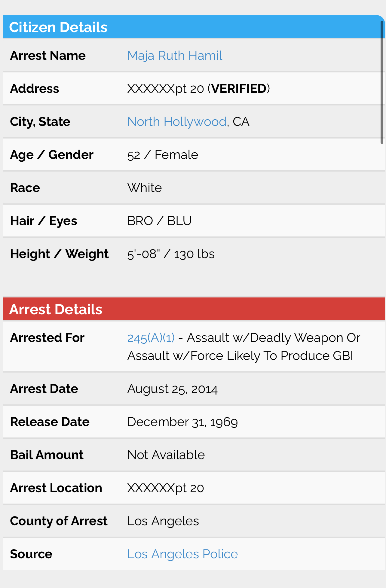
Task: Click the Arrest Date August 25, 2014
Action: click(x=172, y=389)
